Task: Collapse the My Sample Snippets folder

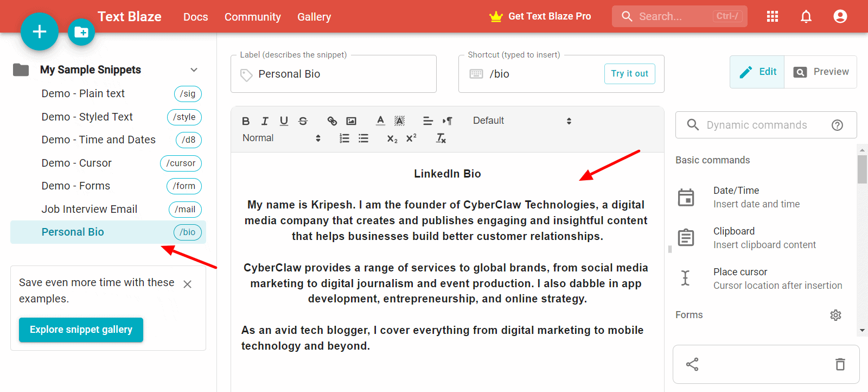Action: (194, 70)
